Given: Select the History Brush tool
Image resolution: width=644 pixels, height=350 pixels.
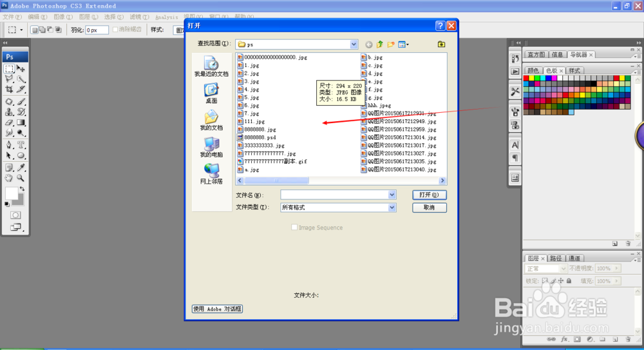Looking at the screenshot, I should coord(21,112).
